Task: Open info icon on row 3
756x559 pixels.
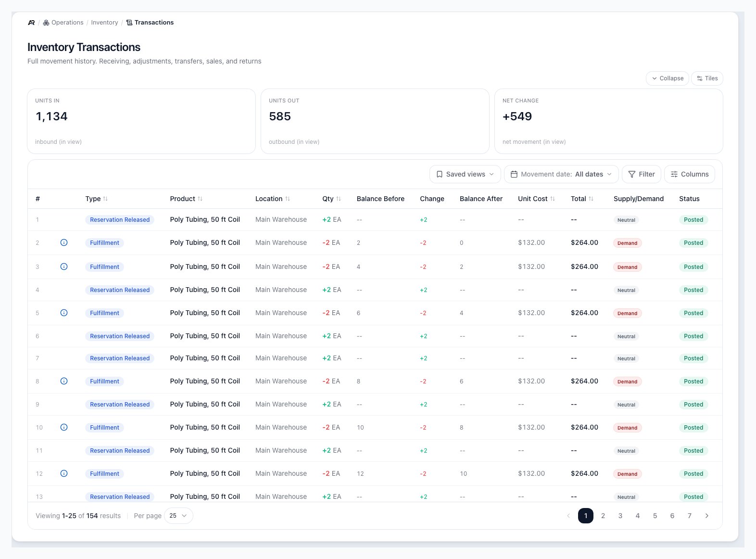Action: click(64, 267)
